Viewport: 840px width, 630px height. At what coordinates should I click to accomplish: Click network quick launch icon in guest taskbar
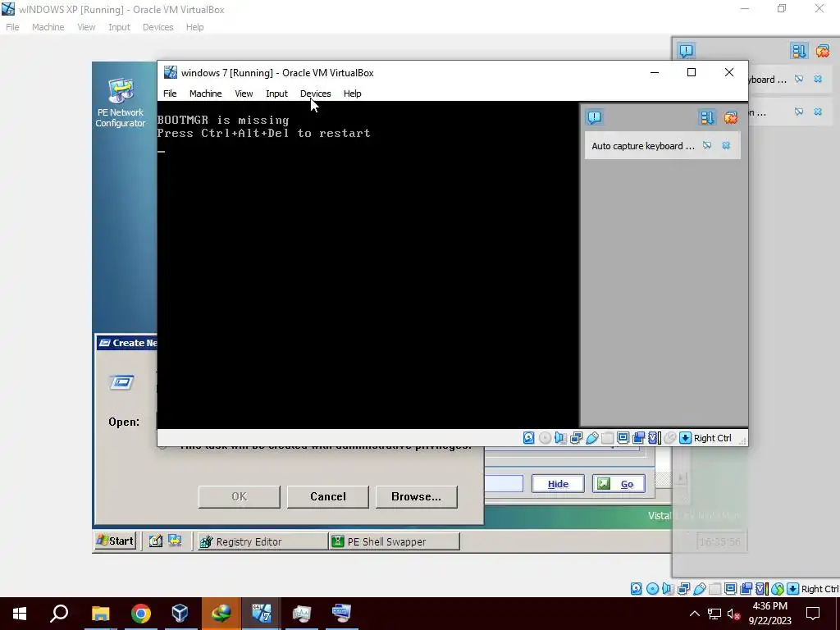175,541
